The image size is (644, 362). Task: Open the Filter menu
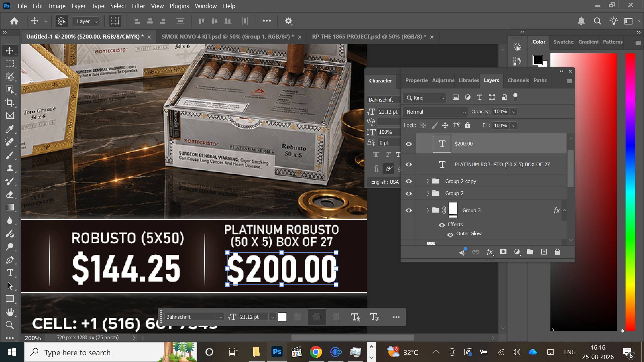[138, 6]
